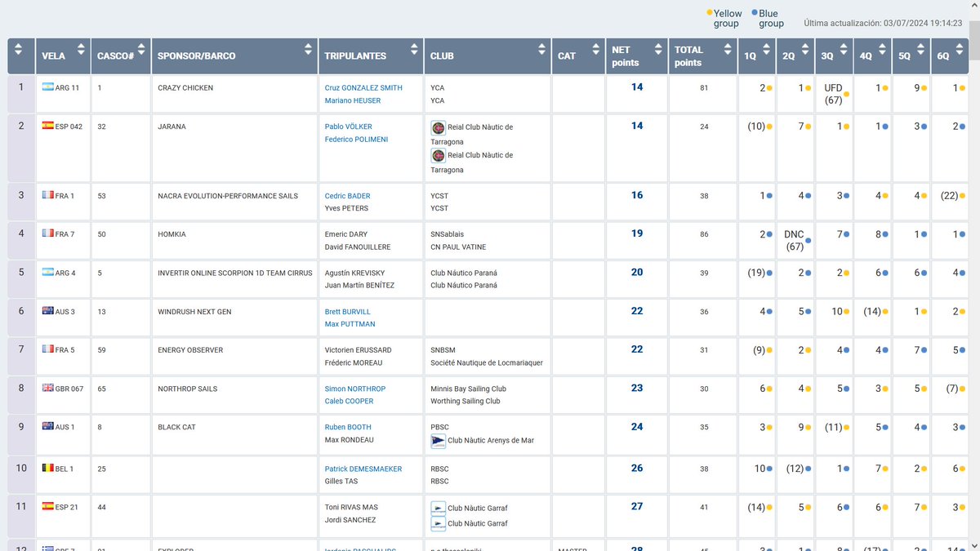Select the CRAZY CHICKEN boat name
This screenshot has width=980, height=551.
185,87
